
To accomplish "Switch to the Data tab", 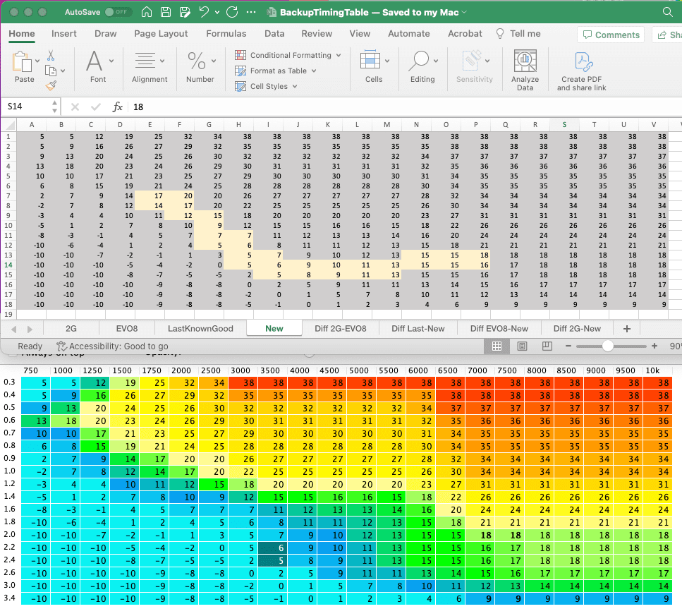I will [274, 33].
